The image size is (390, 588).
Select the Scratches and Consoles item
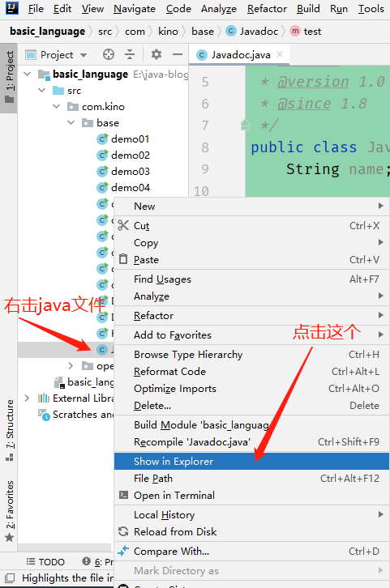(x=76, y=415)
